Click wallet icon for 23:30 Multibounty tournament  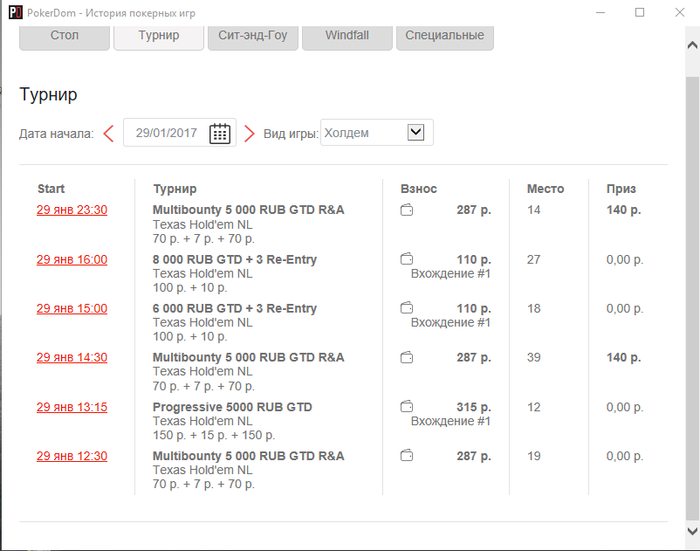pos(406,209)
